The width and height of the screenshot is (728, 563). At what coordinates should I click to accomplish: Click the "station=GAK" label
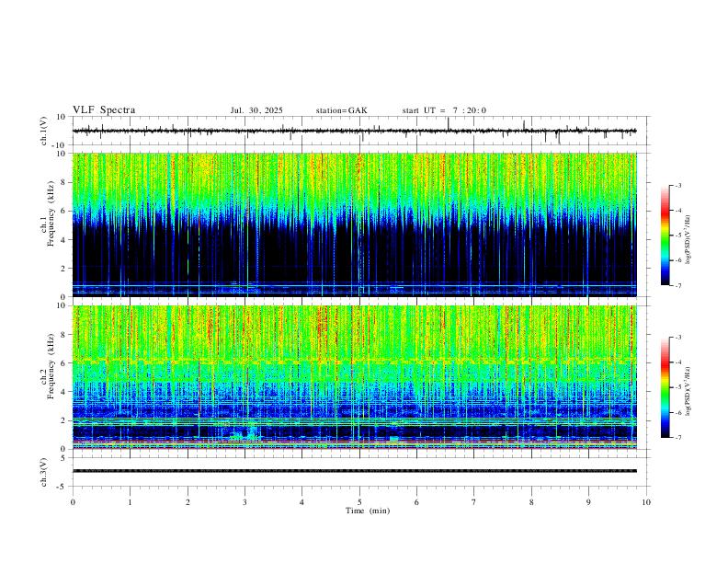click(x=341, y=110)
